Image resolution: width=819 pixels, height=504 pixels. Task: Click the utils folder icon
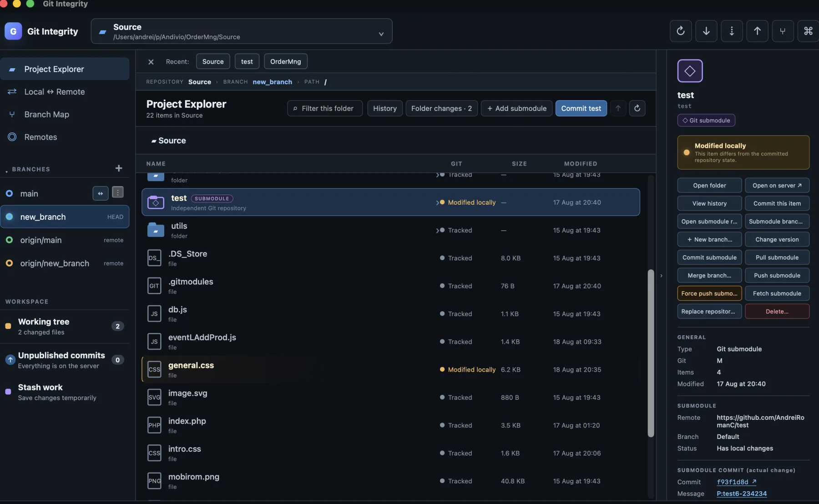(156, 230)
